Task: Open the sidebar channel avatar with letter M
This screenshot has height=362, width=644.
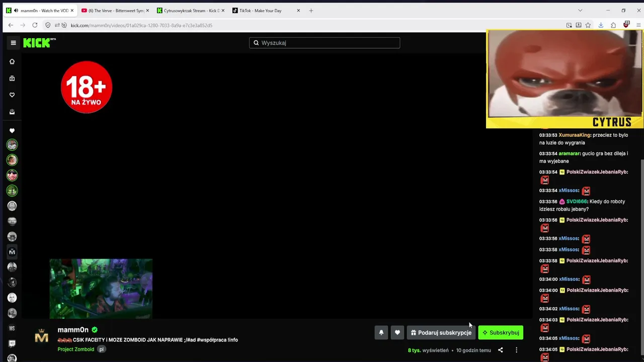Action: click(x=12, y=251)
